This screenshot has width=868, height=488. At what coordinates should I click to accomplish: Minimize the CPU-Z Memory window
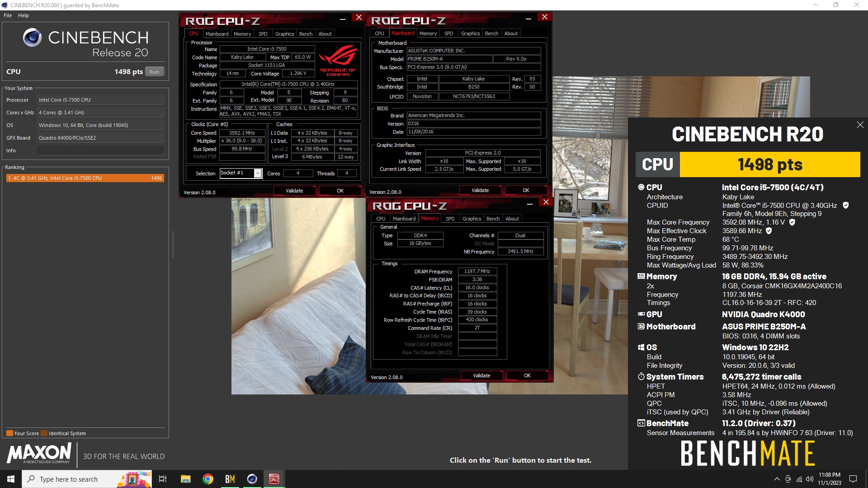pyautogui.click(x=530, y=204)
